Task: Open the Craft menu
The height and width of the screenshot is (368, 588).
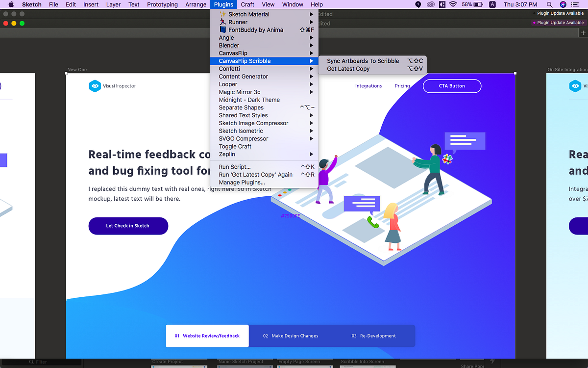Action: 247,4
